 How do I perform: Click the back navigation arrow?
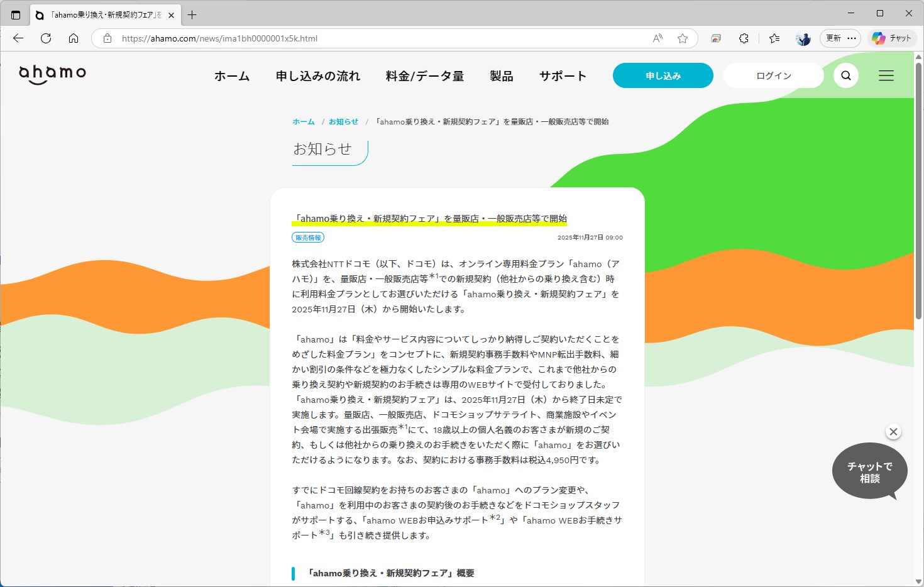pos(18,38)
